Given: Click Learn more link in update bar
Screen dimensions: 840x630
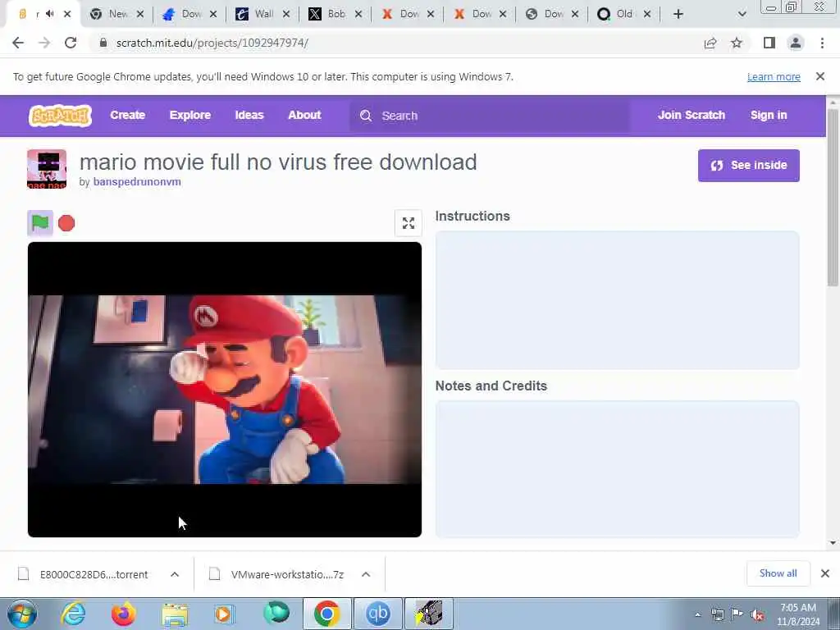Looking at the screenshot, I should [774, 76].
